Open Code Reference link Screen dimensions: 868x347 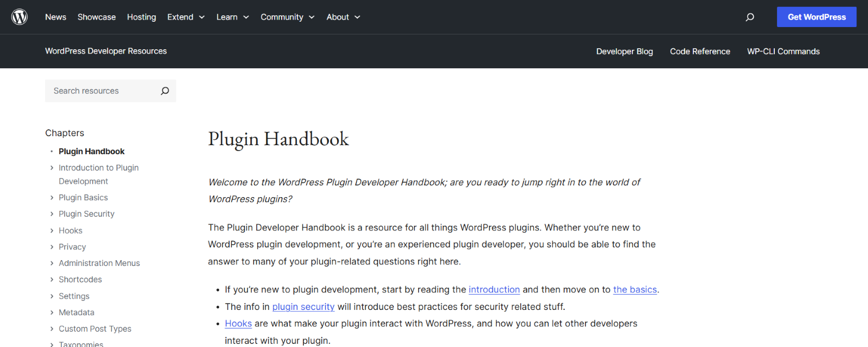tap(700, 51)
